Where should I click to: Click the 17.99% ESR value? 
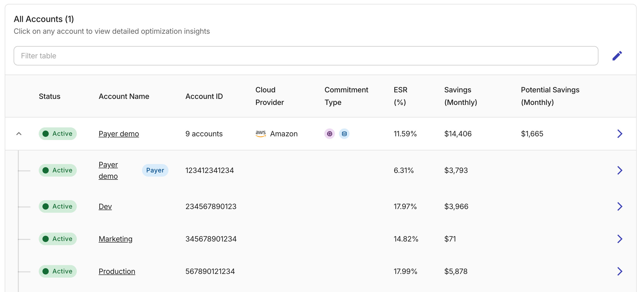(x=405, y=271)
